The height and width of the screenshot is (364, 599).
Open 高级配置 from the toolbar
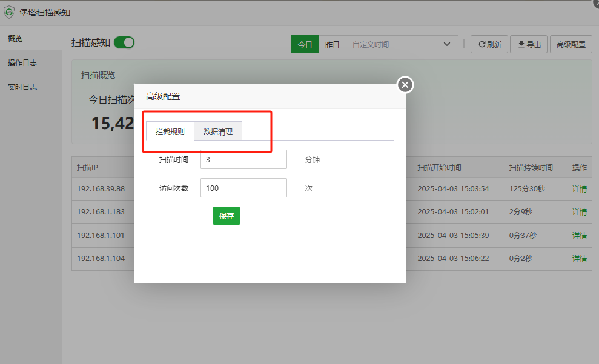coord(571,44)
